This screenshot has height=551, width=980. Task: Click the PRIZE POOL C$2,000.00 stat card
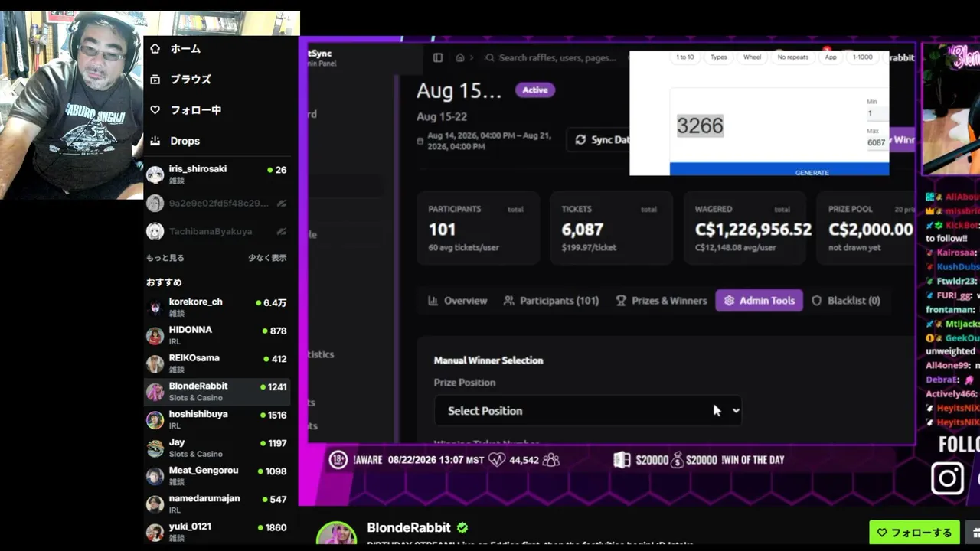click(x=866, y=228)
